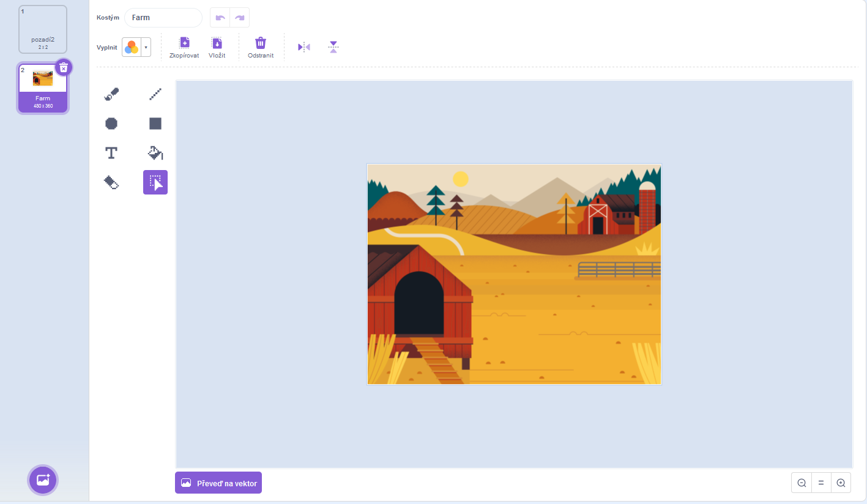Select the Eraser tool
The width and height of the screenshot is (867, 504).
[111, 182]
